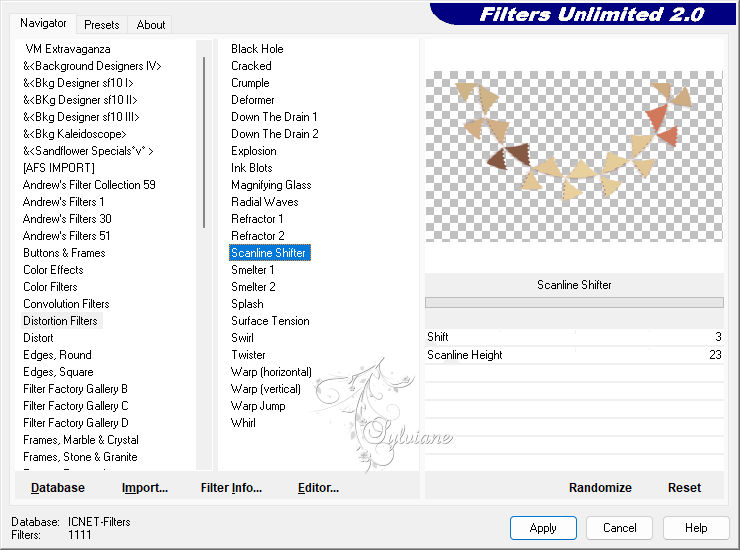This screenshot has height=550, width=740.
Task: Select &<Bkg Designer sf10 I> category
Action: (x=78, y=83)
